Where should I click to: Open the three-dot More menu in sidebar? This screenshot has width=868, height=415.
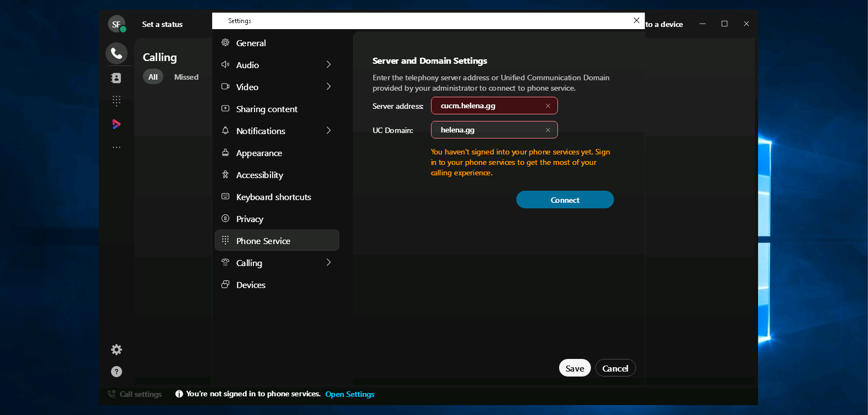pos(117,147)
